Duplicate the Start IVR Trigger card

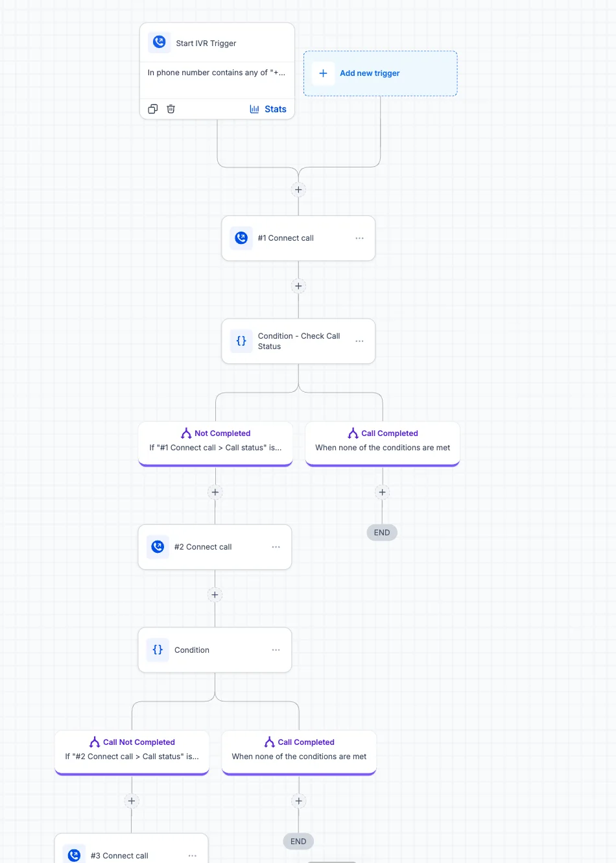tap(153, 109)
